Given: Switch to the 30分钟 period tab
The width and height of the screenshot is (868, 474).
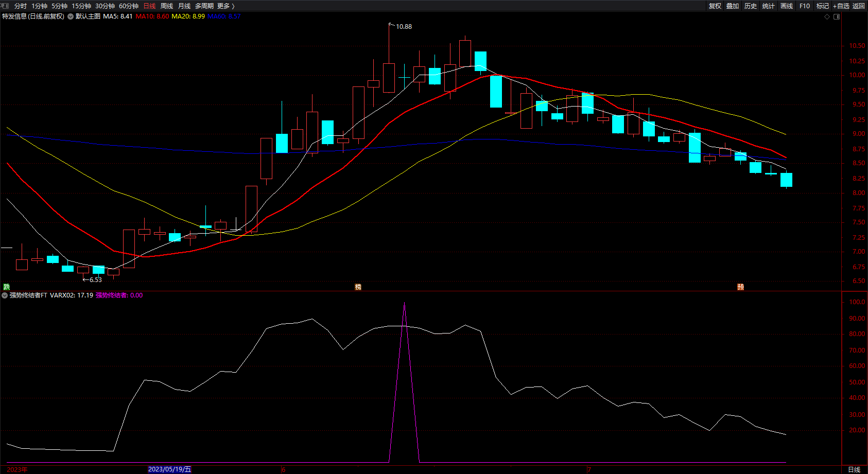Looking at the screenshot, I should pos(105,6).
